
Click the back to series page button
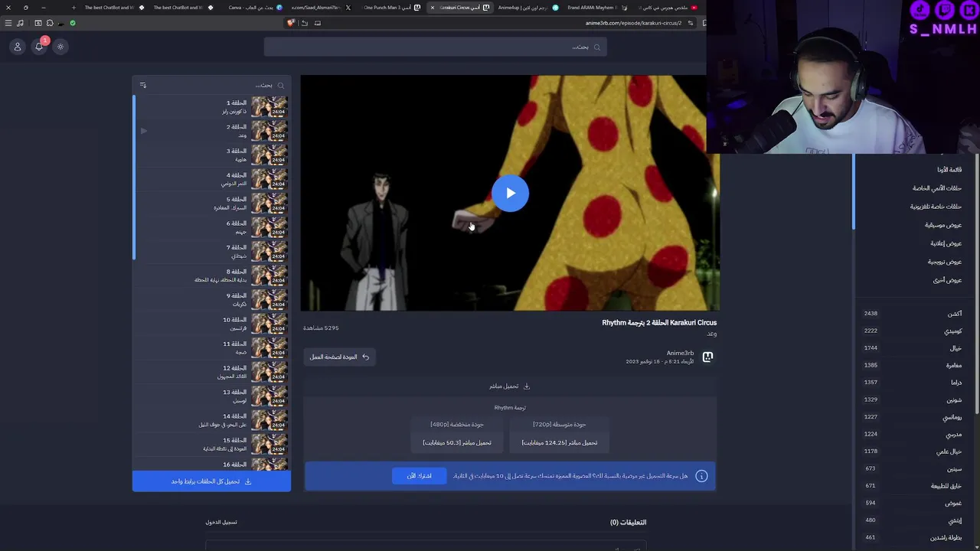[339, 357]
